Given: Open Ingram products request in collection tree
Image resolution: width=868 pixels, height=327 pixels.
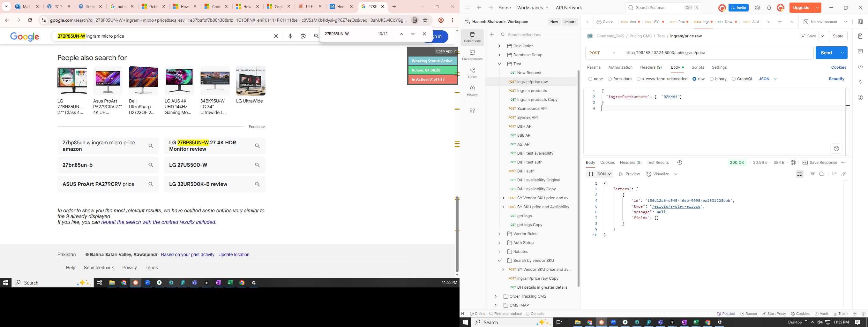Looking at the screenshot, I should tap(531, 91).
